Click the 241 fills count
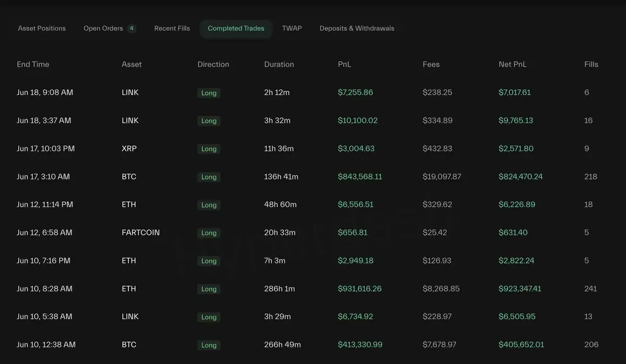 pyautogui.click(x=591, y=288)
